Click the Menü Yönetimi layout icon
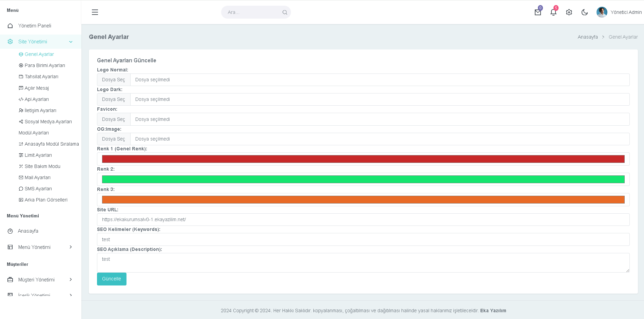This screenshot has height=319, width=644. 10,247
